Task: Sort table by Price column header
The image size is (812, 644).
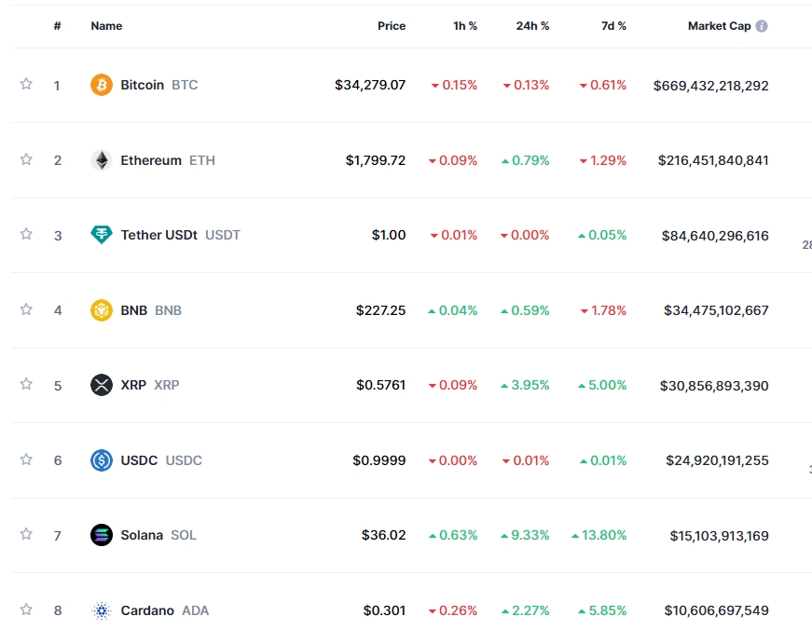Action: (392, 26)
